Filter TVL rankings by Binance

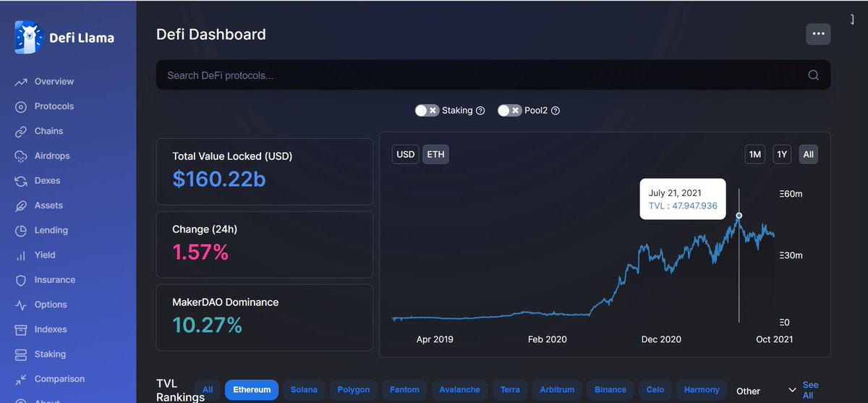pyautogui.click(x=610, y=390)
